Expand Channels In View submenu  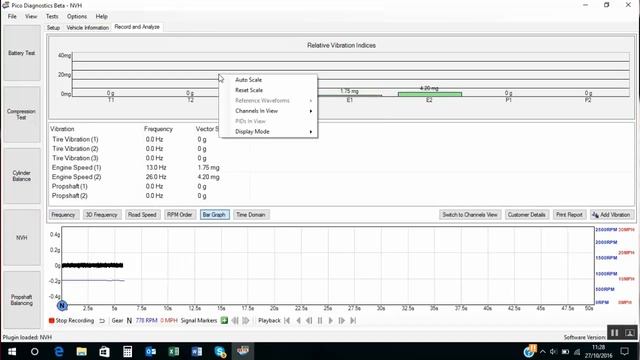tap(269, 111)
